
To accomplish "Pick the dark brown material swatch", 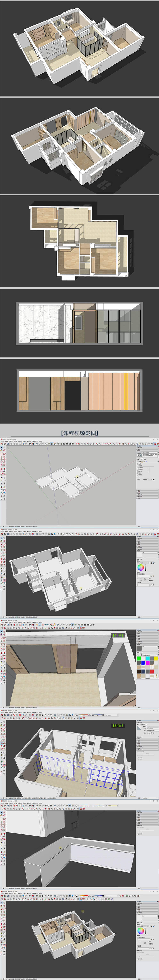I will (139, 671).
